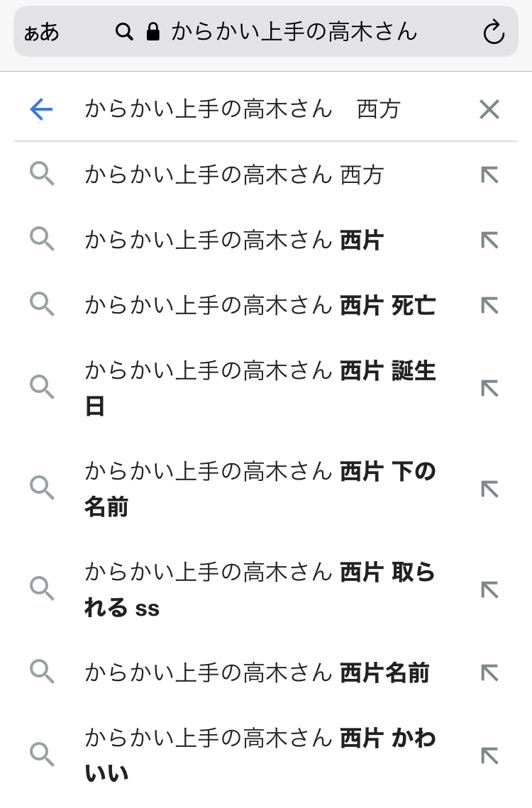Select suggestion ending in 西方
The image size is (532, 808).
(234, 175)
